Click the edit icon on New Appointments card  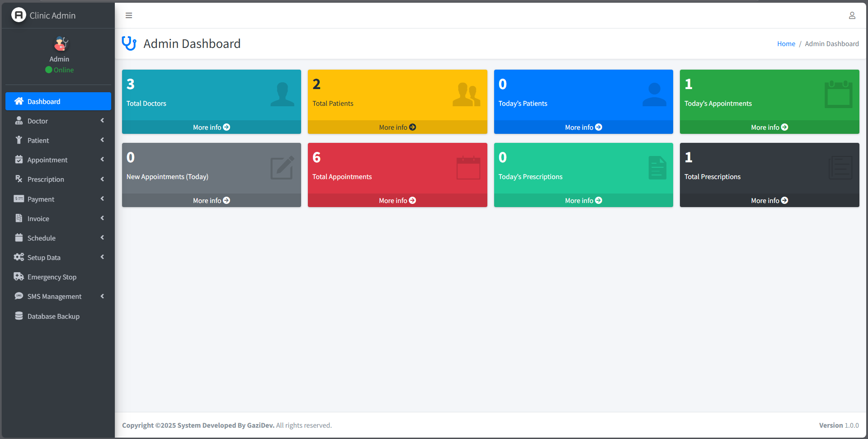point(282,168)
